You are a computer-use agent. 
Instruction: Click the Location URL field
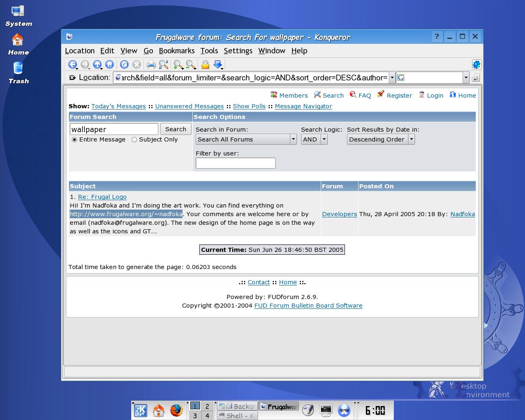251,78
